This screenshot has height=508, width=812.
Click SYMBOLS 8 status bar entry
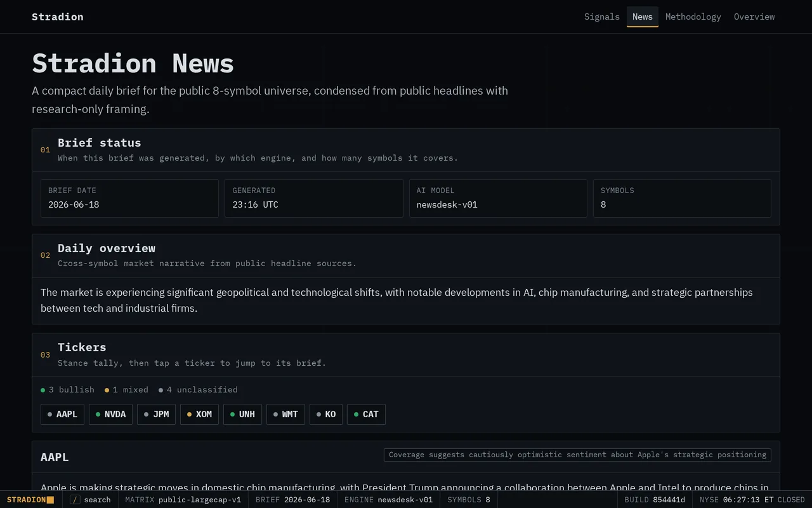[469, 500]
